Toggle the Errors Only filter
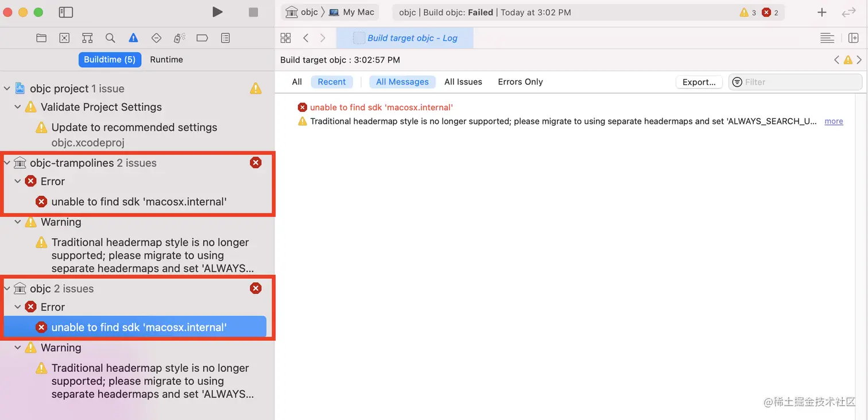 520,82
